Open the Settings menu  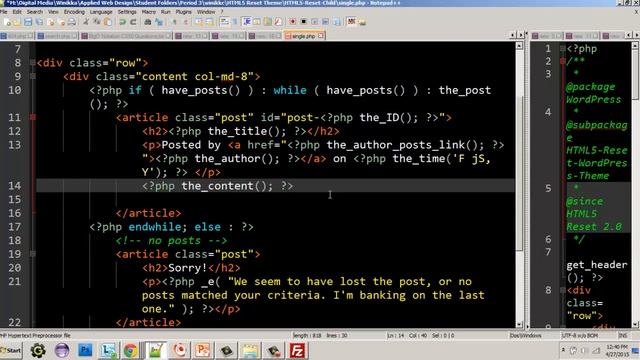click(x=127, y=12)
